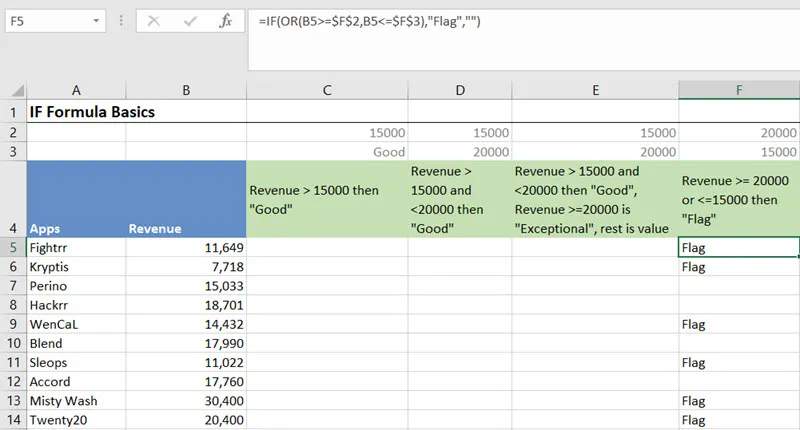Select the Misty Wash cell
800x430 pixels.
[x=76, y=401]
